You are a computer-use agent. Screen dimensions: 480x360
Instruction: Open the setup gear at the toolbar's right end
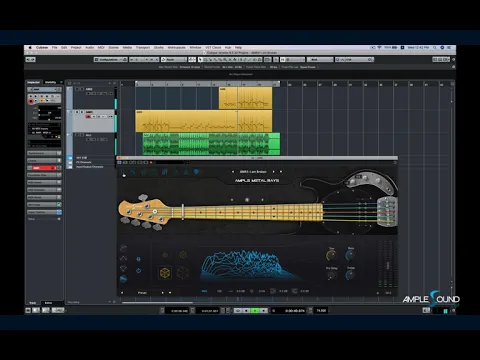(x=453, y=60)
